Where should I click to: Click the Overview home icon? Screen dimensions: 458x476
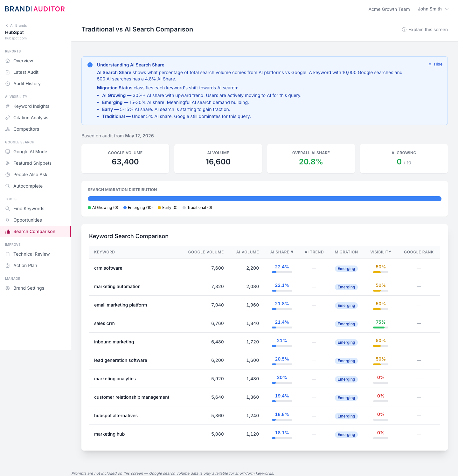coord(8,61)
